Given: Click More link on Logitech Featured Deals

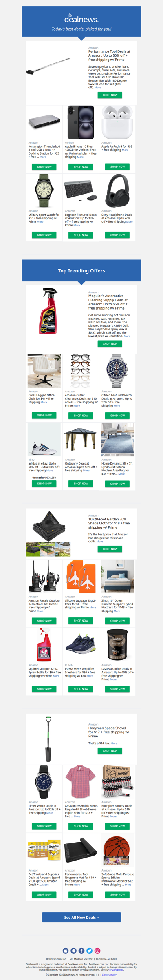Looking at the screenshot, I should click(77, 225).
